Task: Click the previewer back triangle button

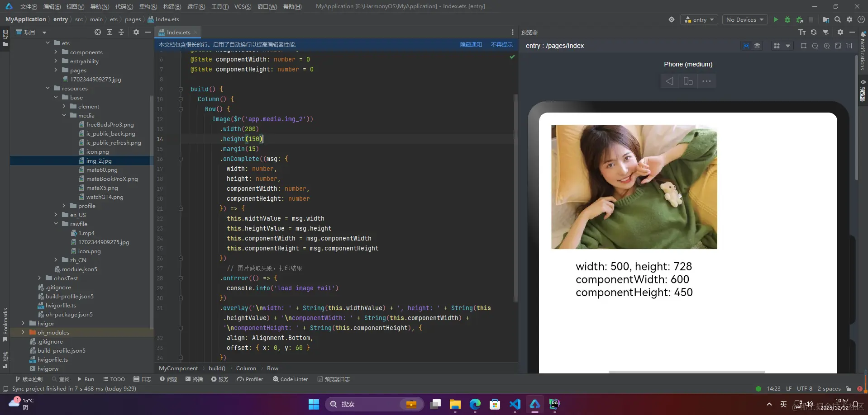Action: point(670,81)
